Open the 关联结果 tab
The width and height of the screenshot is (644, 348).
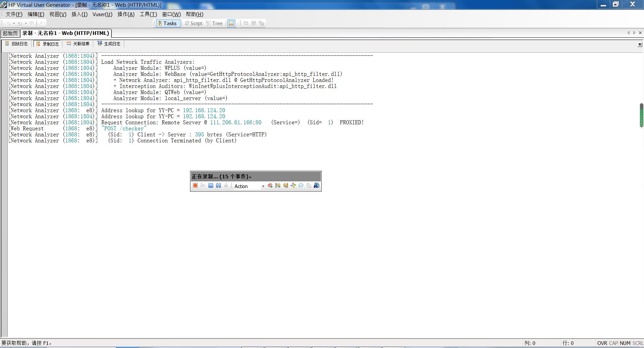click(78, 44)
